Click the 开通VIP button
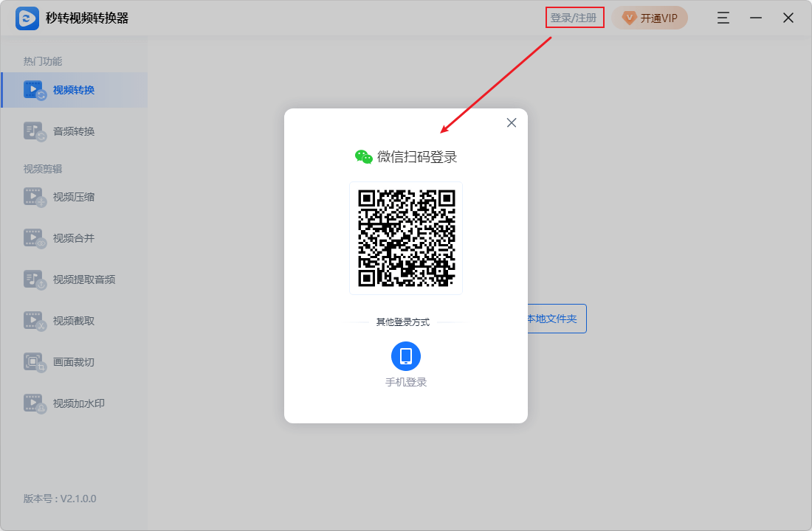This screenshot has width=812, height=531. click(x=650, y=18)
